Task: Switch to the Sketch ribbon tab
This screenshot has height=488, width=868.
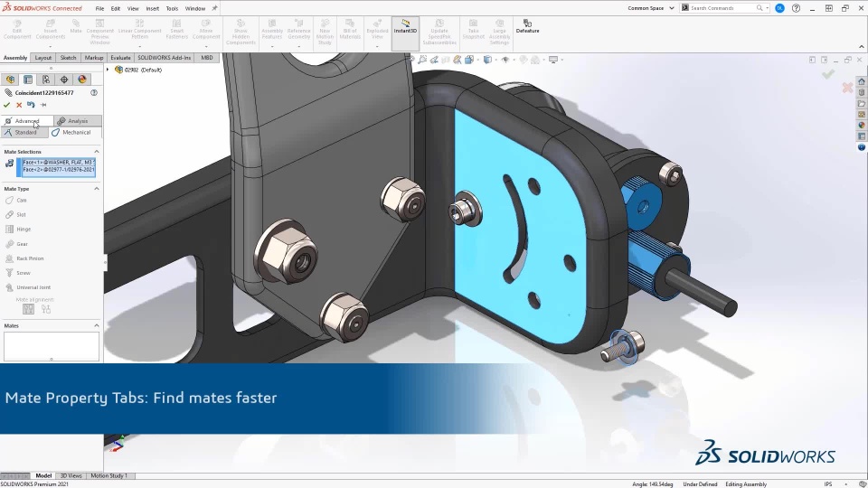Action: (x=68, y=58)
